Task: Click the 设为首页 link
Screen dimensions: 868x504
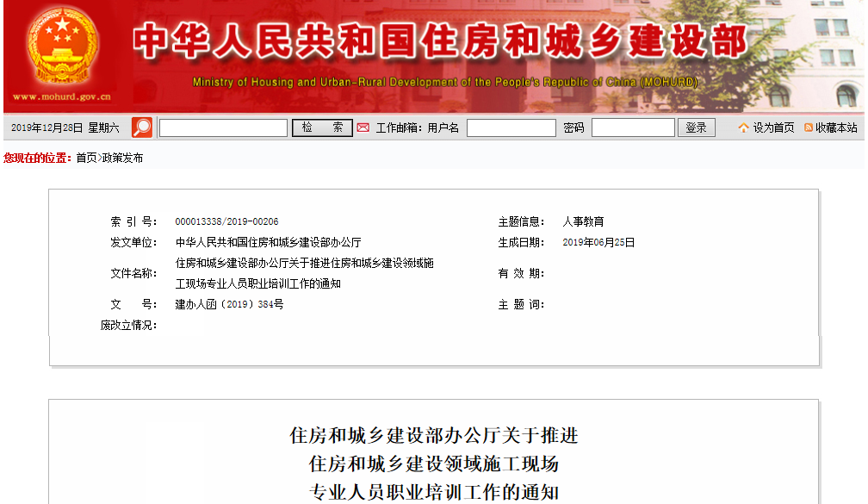Action: (773, 128)
